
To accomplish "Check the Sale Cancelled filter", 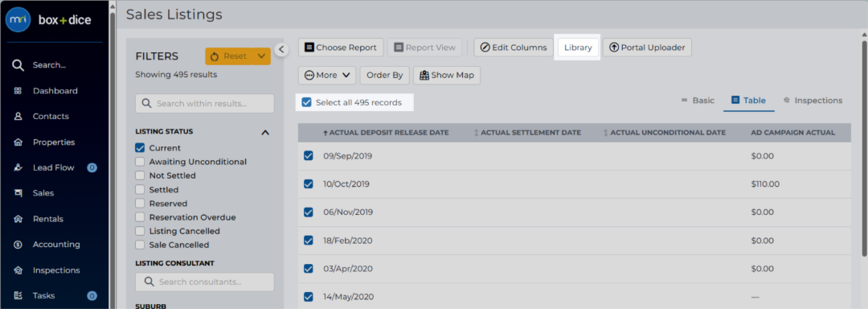I will 140,245.
